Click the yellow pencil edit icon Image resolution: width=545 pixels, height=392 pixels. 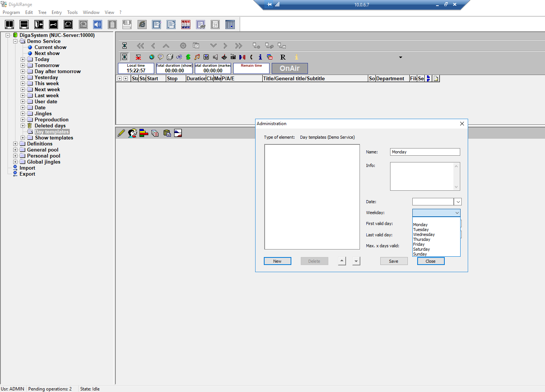tap(121, 133)
